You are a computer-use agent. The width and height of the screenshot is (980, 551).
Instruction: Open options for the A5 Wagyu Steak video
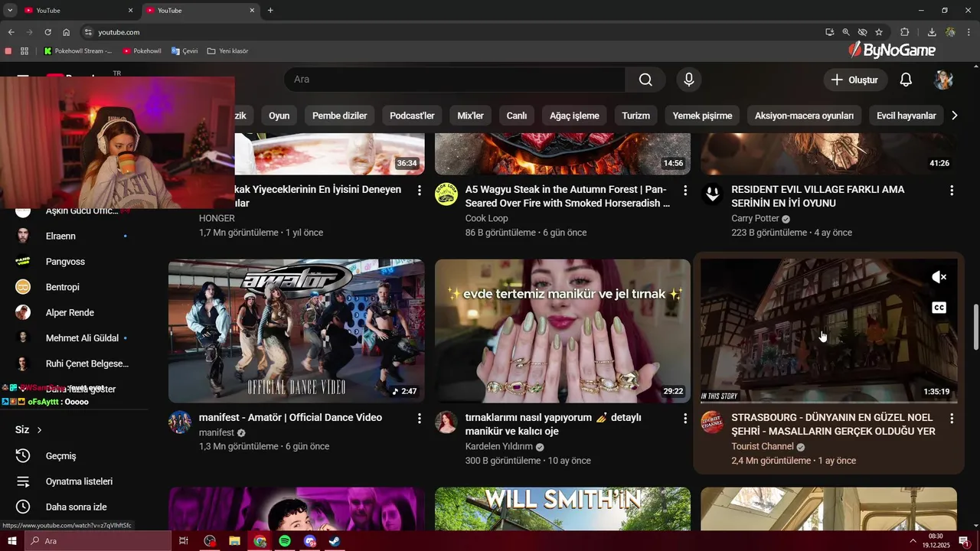(685, 190)
